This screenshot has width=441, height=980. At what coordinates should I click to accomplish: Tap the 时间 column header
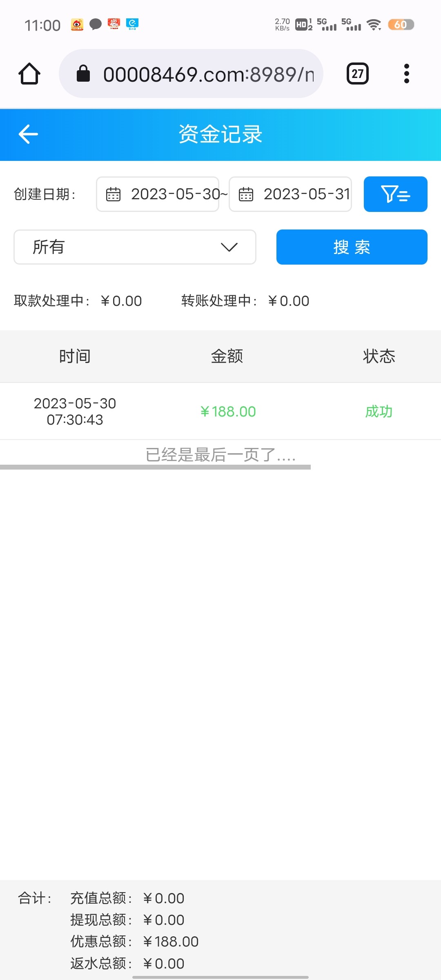coord(75,356)
